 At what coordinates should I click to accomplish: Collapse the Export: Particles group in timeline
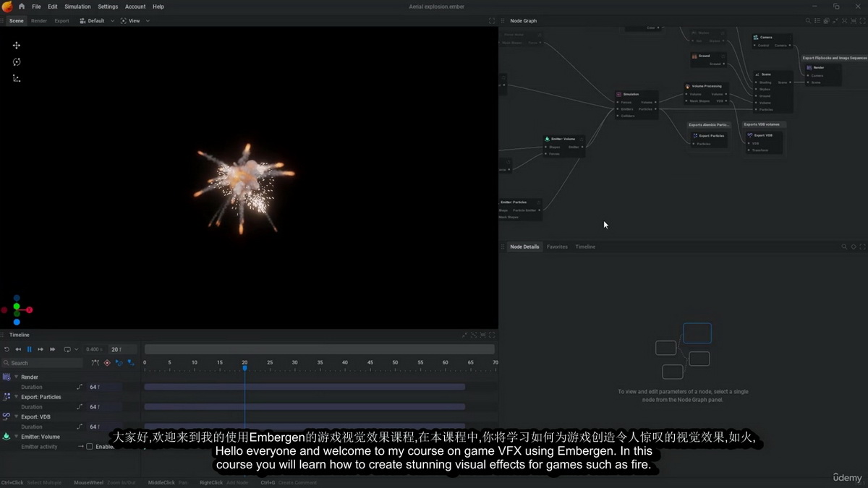pyautogui.click(x=17, y=397)
